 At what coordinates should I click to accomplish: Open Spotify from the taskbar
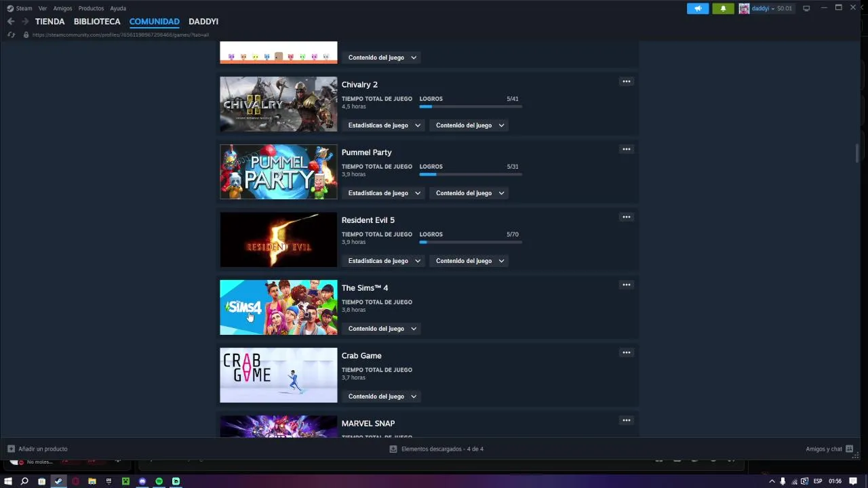pyautogui.click(x=159, y=481)
